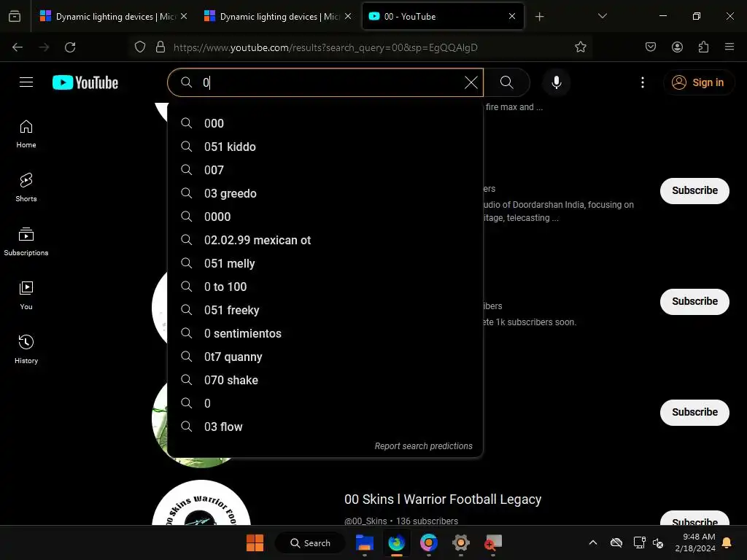This screenshot has height=560, width=747.
Task: Pick suggestion "0 to 100"
Action: coord(325,287)
